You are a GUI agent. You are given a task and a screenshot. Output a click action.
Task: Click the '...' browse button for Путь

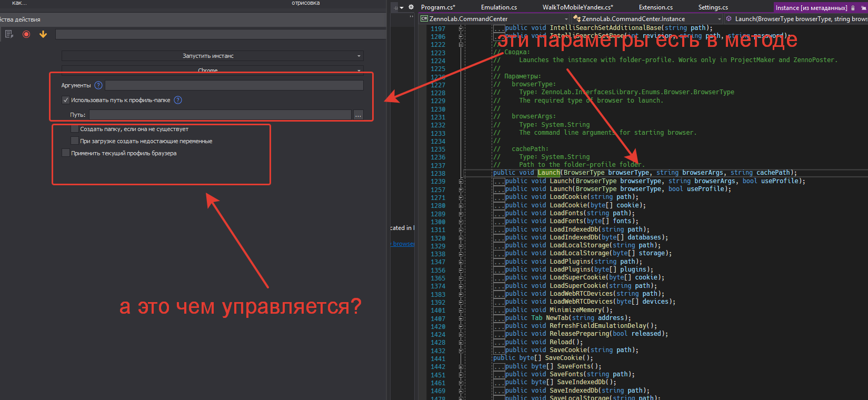click(358, 115)
